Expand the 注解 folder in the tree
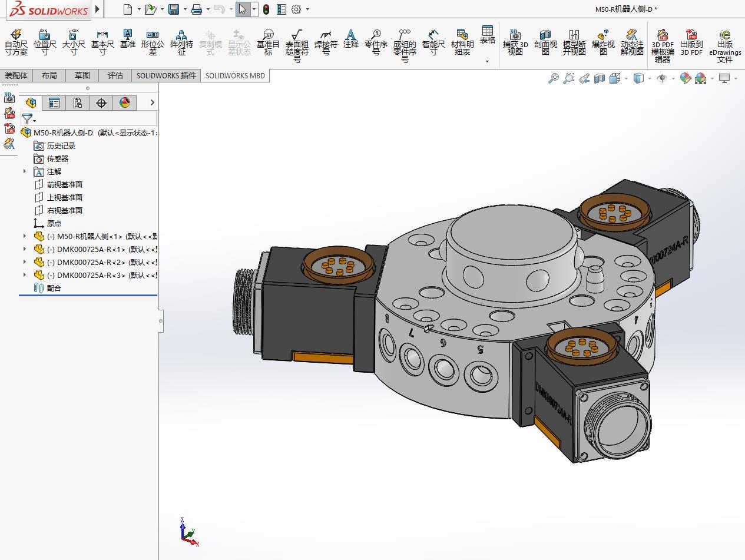Screen dimensions: 745x560 click(x=25, y=171)
